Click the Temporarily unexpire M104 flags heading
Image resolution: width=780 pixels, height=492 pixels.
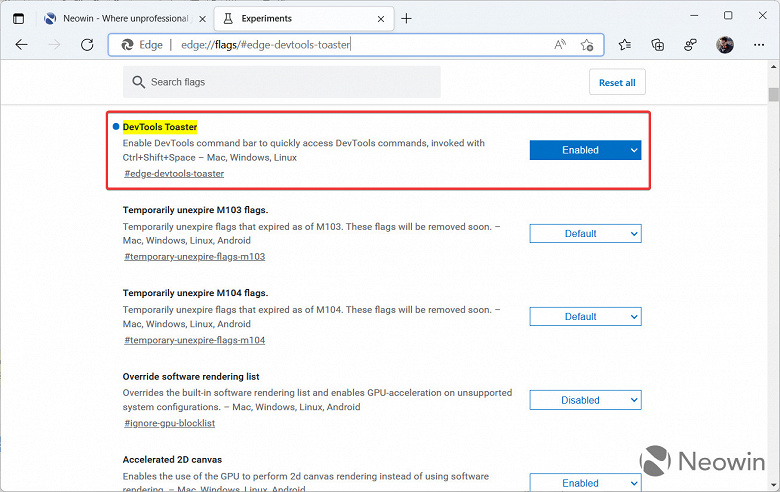[195, 293]
